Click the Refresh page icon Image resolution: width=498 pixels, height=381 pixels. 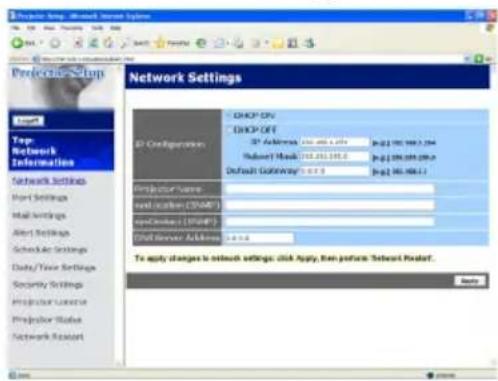click(93, 43)
